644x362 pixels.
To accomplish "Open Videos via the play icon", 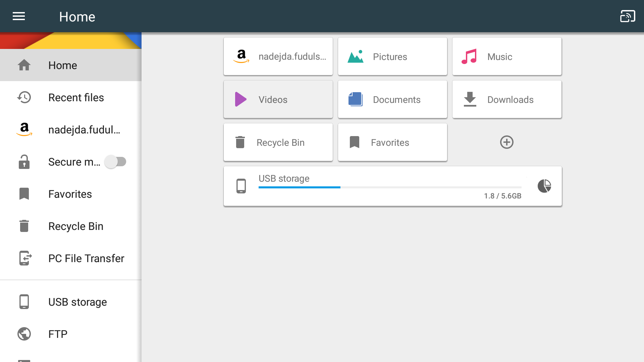I will [241, 99].
